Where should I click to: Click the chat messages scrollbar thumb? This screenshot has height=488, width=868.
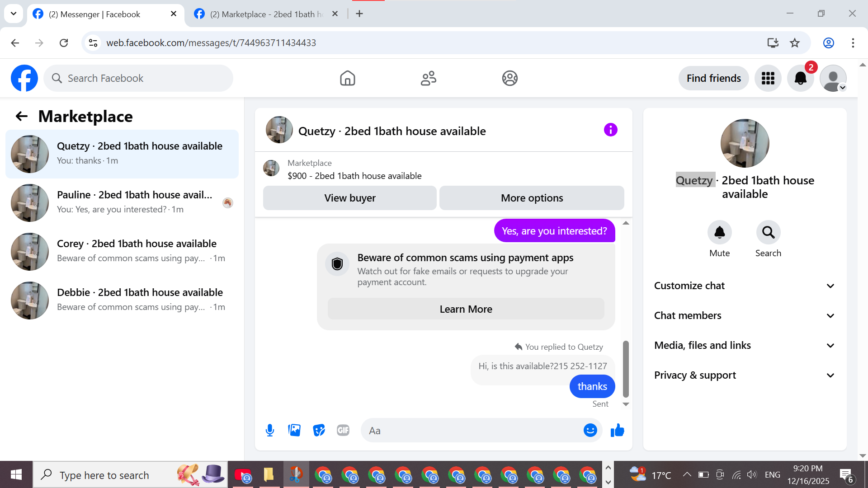pyautogui.click(x=626, y=369)
